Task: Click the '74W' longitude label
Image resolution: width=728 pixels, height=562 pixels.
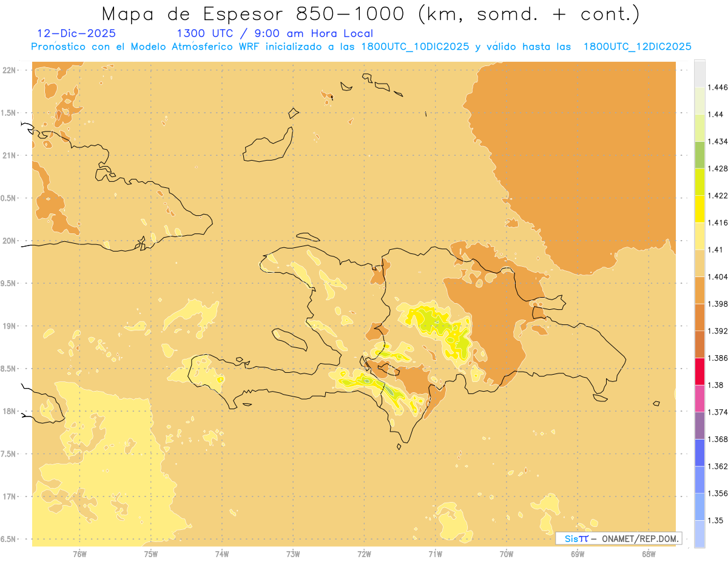Action: pyautogui.click(x=222, y=554)
